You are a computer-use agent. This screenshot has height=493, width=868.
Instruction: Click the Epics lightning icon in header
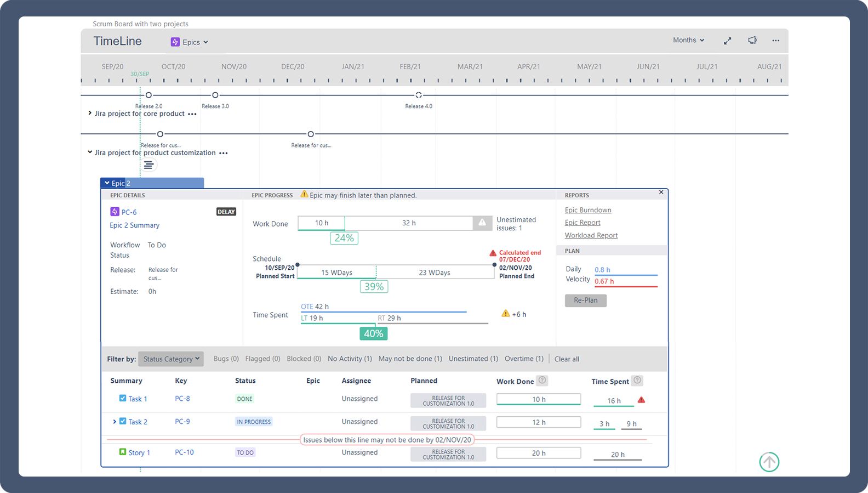click(175, 42)
